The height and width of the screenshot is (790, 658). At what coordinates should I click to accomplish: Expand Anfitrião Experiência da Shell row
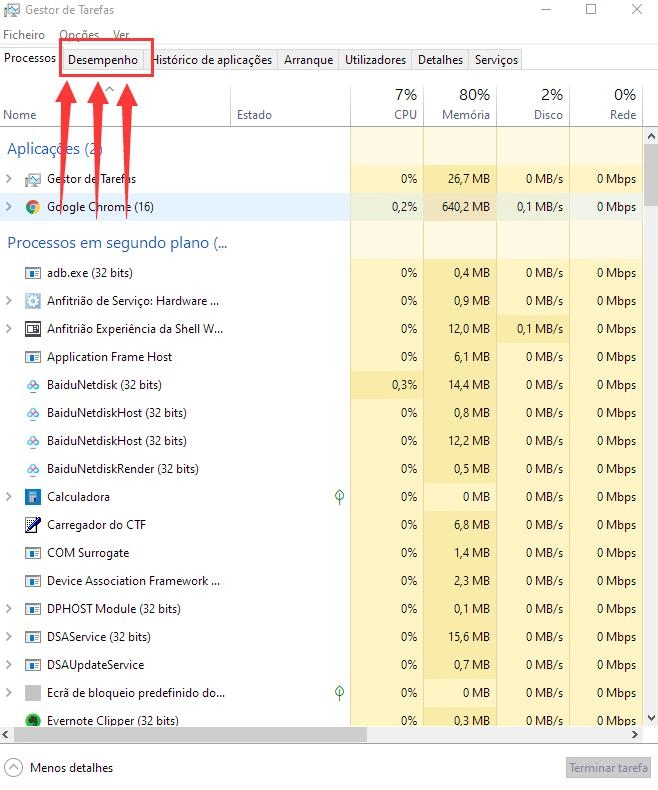coord(9,329)
